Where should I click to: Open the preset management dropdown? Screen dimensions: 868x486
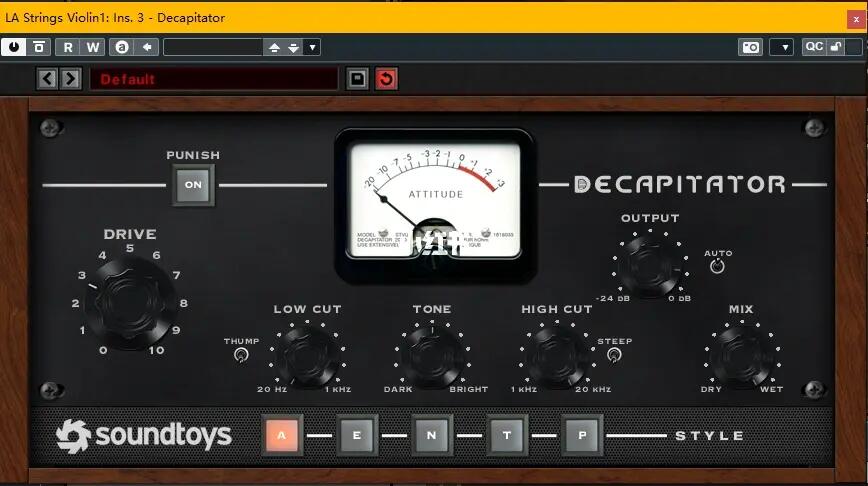pyautogui.click(x=312, y=48)
